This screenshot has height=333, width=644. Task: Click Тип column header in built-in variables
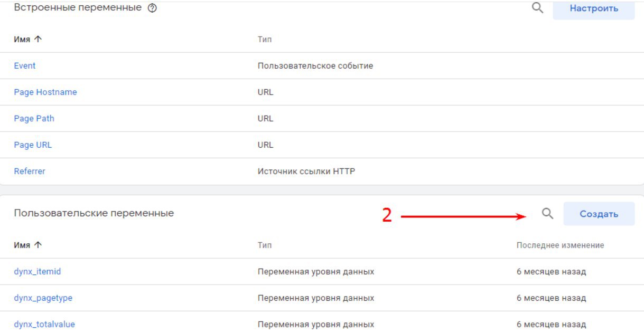click(x=264, y=40)
